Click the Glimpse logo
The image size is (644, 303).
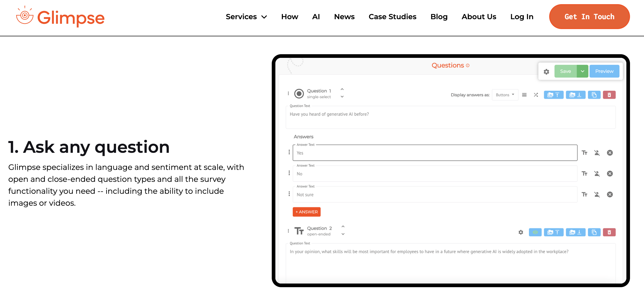tap(60, 17)
